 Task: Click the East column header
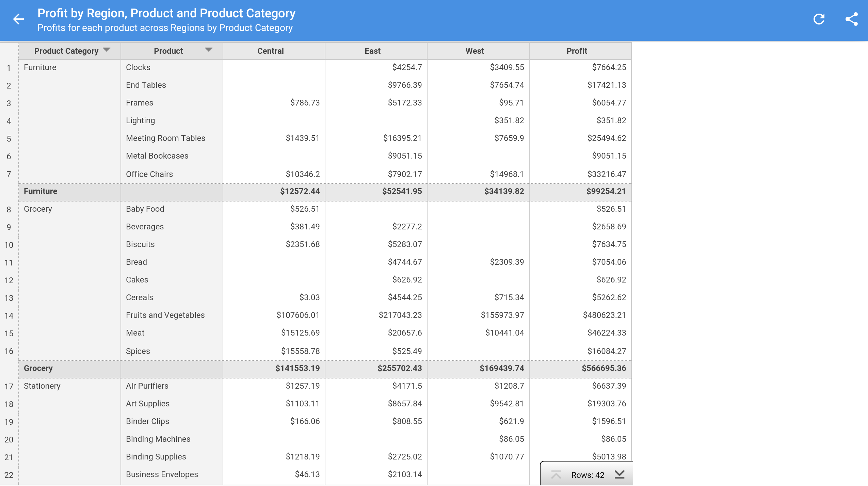(372, 51)
